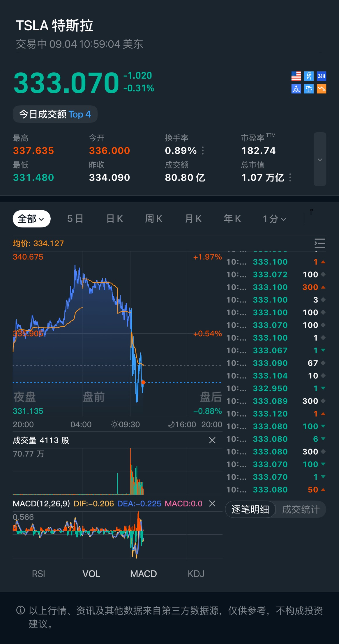Select the 成交统计 trade statistics tab

click(x=301, y=509)
